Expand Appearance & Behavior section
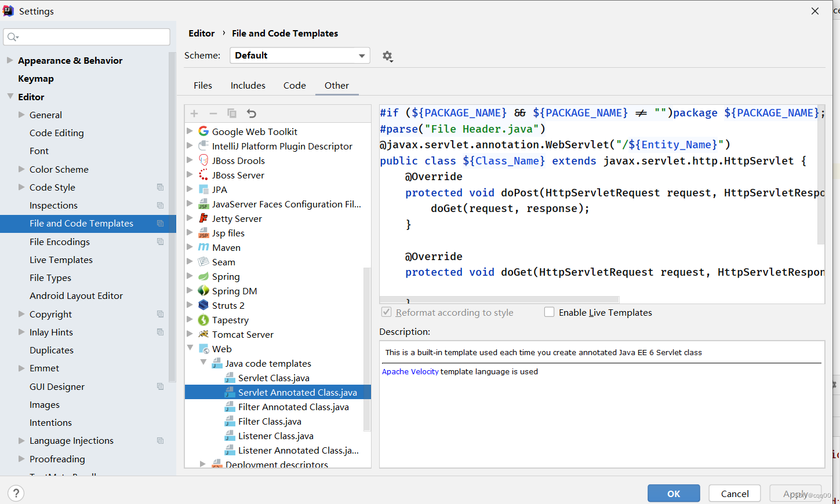 10,60
